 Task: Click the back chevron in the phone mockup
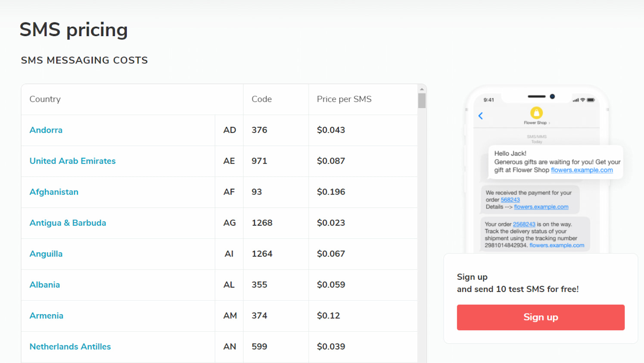[x=481, y=116]
